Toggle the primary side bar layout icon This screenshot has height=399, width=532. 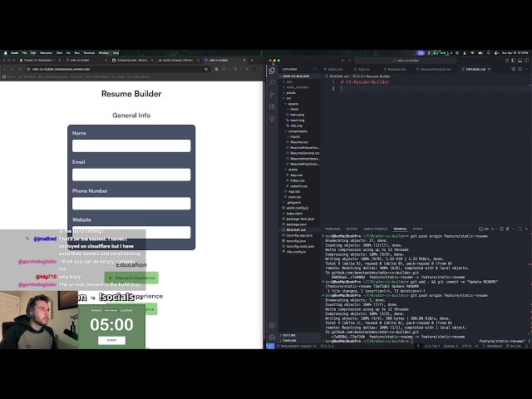point(514,61)
